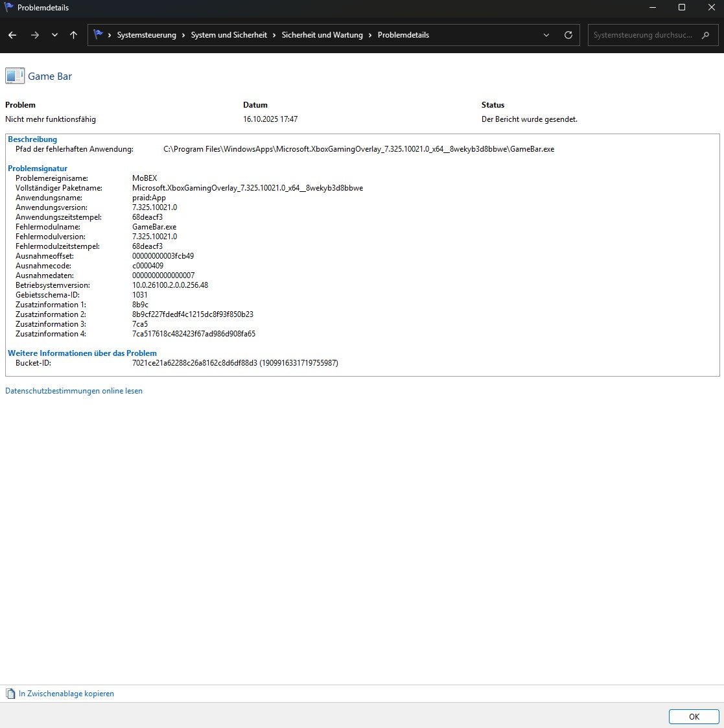
Task: Click the Game Bar report icon
Action: [15, 76]
